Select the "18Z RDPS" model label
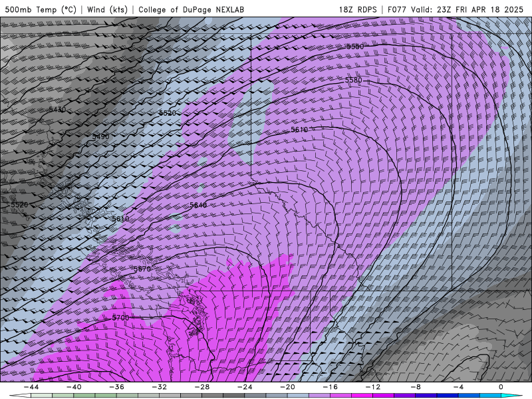This screenshot has width=532, height=399. click(358, 9)
